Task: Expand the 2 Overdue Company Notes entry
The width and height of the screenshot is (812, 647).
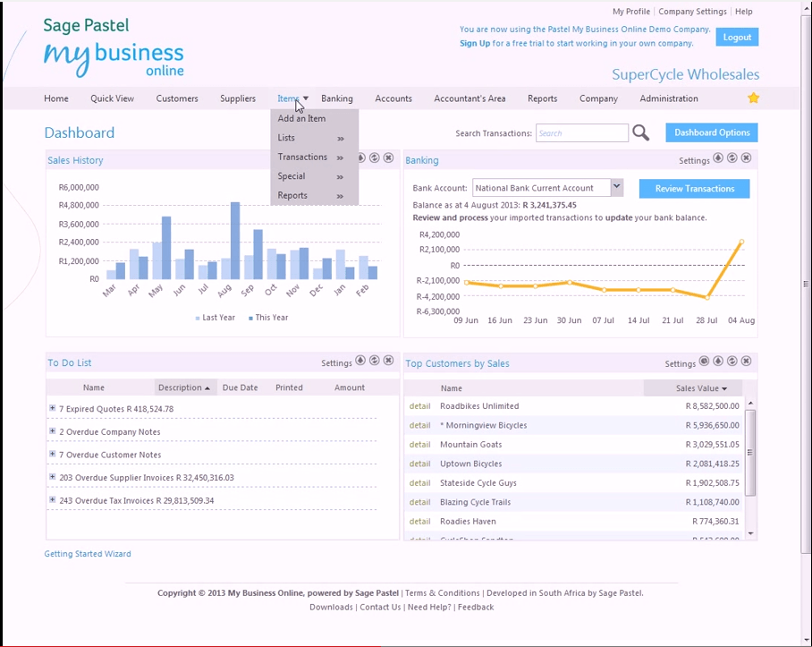Action: pos(51,431)
